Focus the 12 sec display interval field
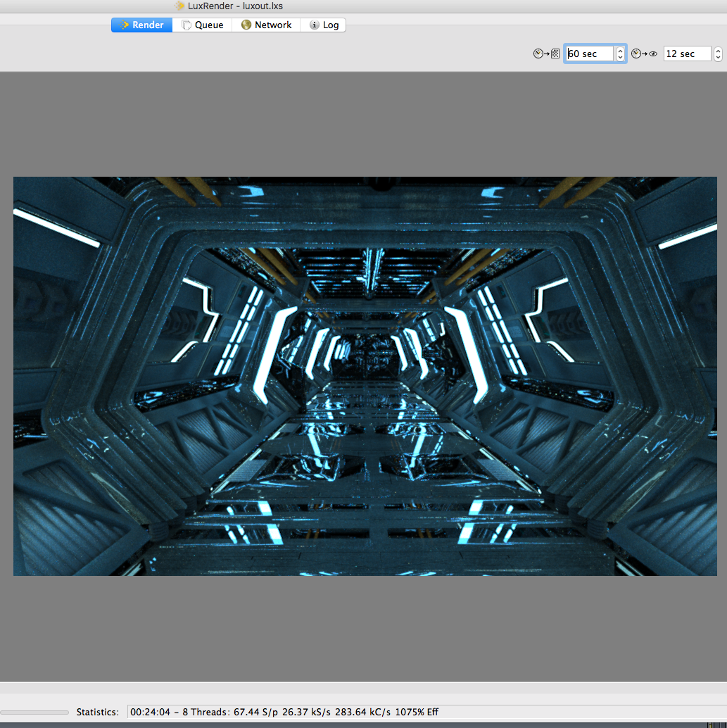This screenshot has width=727, height=728. point(686,54)
